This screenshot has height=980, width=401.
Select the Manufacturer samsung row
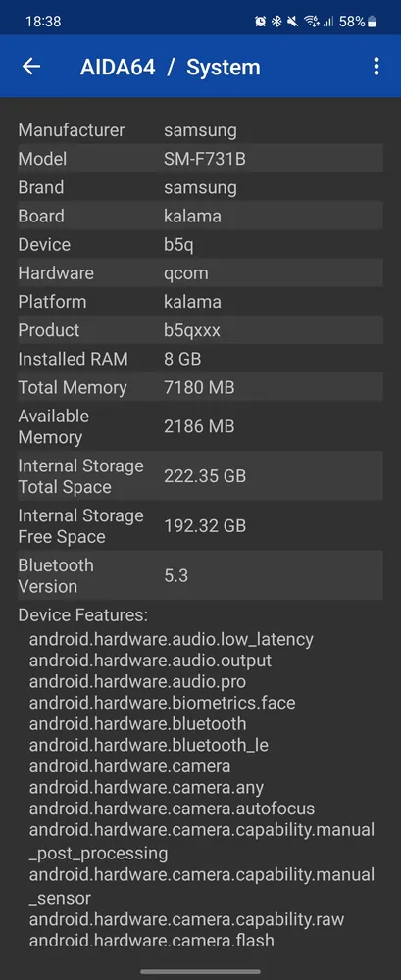coord(200,130)
